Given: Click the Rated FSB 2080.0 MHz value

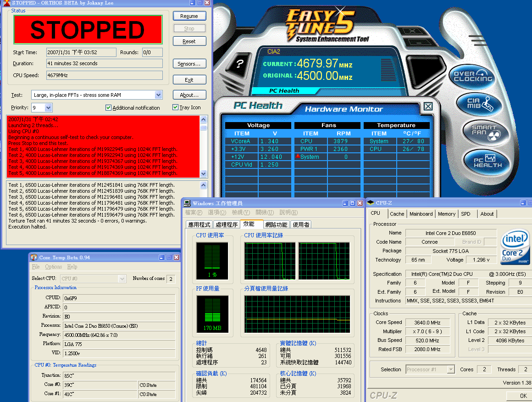Looking at the screenshot, I should tap(427, 349).
